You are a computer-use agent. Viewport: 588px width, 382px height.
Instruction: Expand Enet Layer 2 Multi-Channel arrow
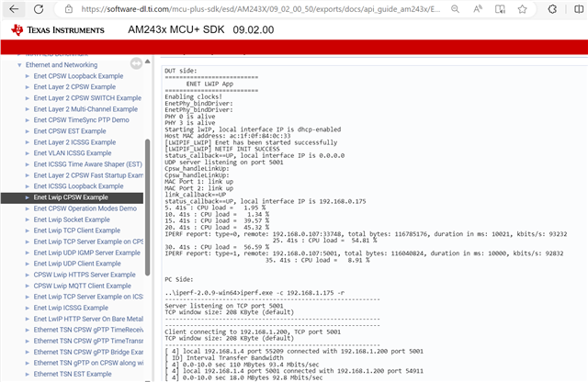(28, 109)
